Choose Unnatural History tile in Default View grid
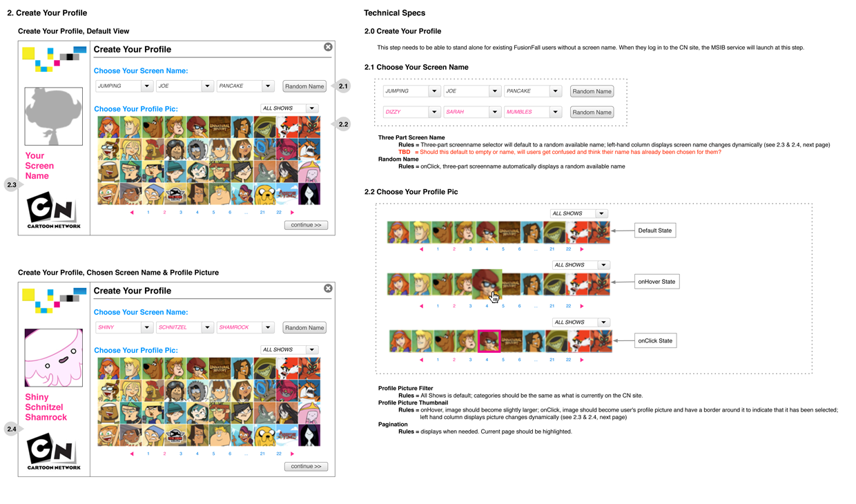 [x=220, y=127]
